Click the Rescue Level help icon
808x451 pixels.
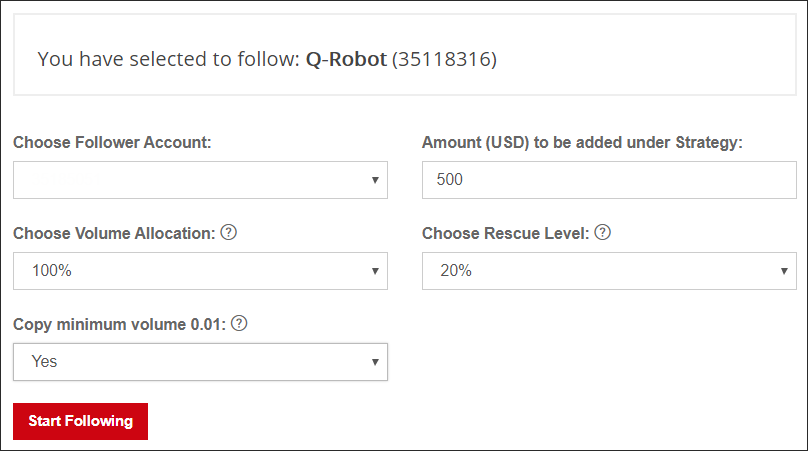pos(602,233)
